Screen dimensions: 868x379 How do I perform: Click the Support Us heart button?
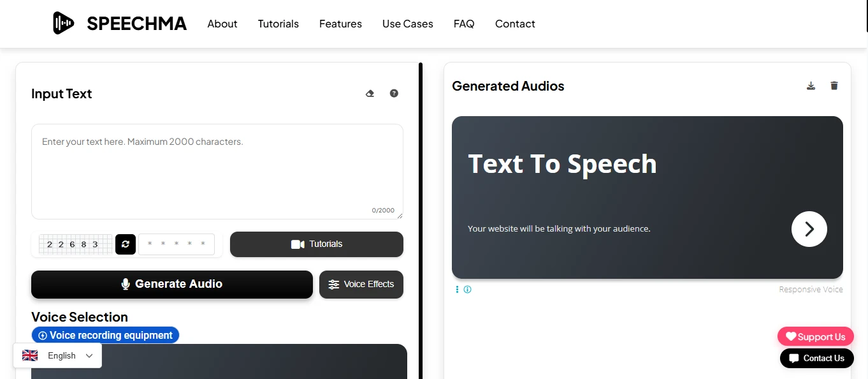pos(815,336)
